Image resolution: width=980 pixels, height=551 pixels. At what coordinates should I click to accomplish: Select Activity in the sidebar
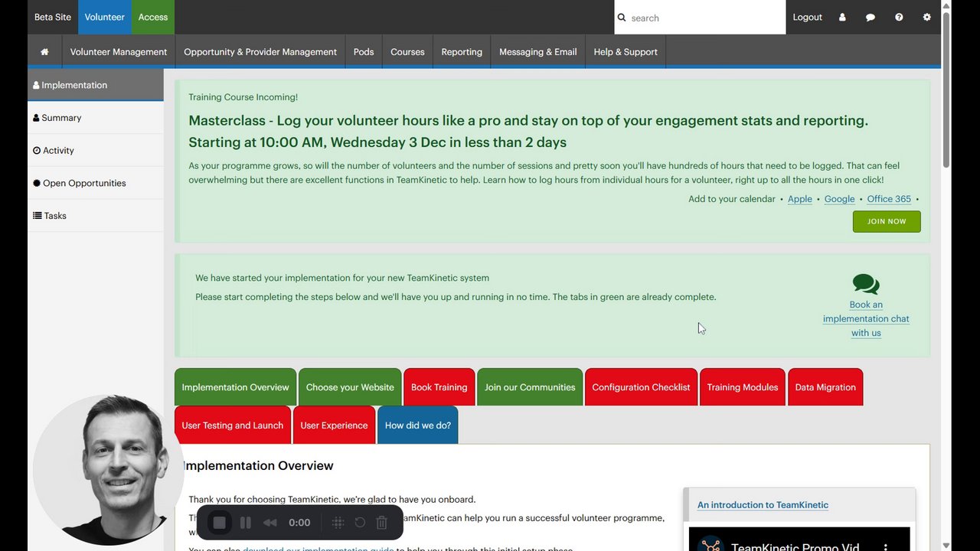[x=96, y=151]
